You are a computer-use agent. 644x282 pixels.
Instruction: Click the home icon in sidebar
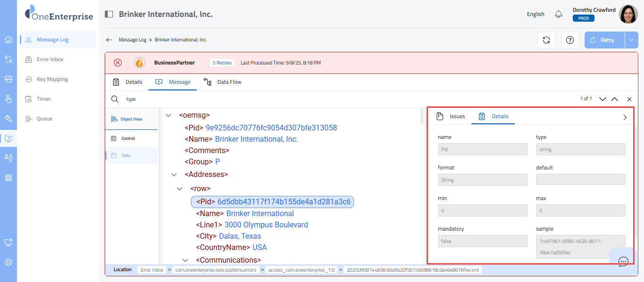pyautogui.click(x=8, y=40)
